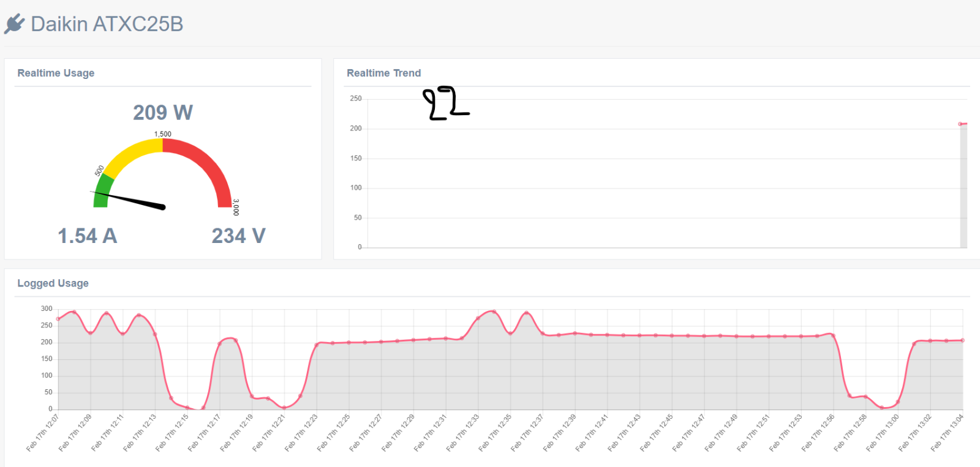Screen dimensions: 980x467
Task: Click the Realtime Trend panel heading
Action: [384, 73]
